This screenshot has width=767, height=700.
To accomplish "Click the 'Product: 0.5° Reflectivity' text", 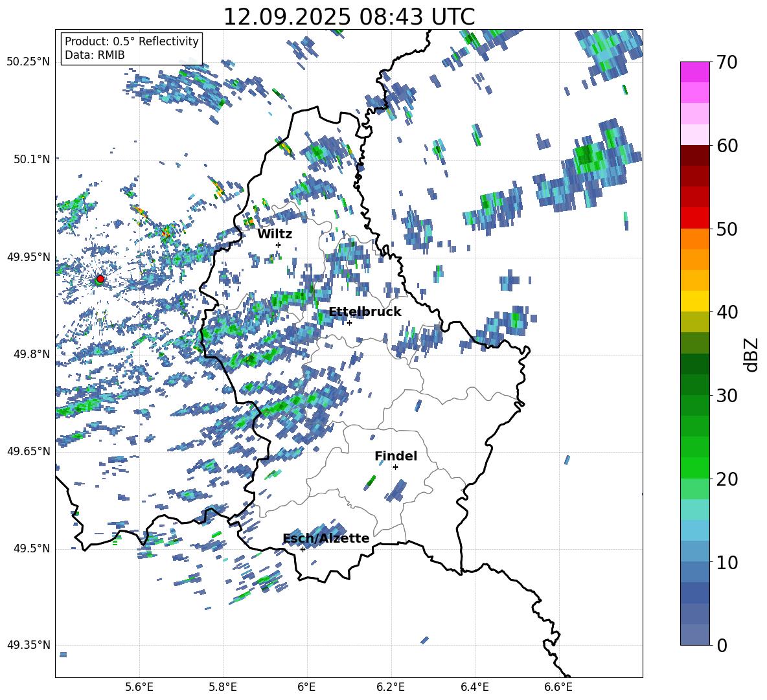I will 132,41.
